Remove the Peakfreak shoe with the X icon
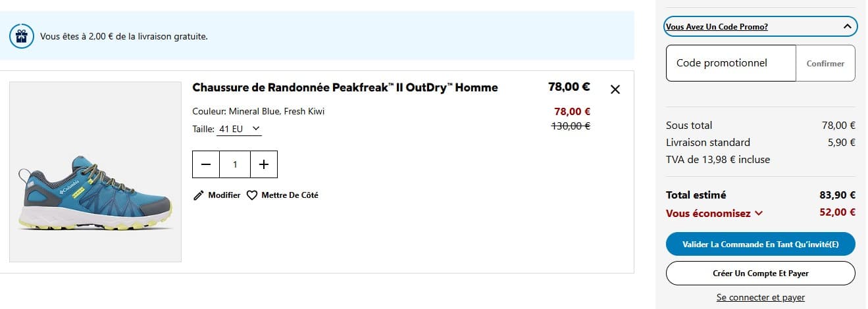The width and height of the screenshot is (868, 309). (615, 89)
